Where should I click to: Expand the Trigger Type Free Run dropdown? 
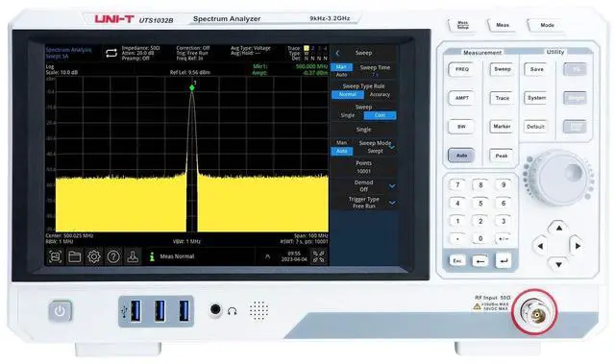tap(392, 203)
